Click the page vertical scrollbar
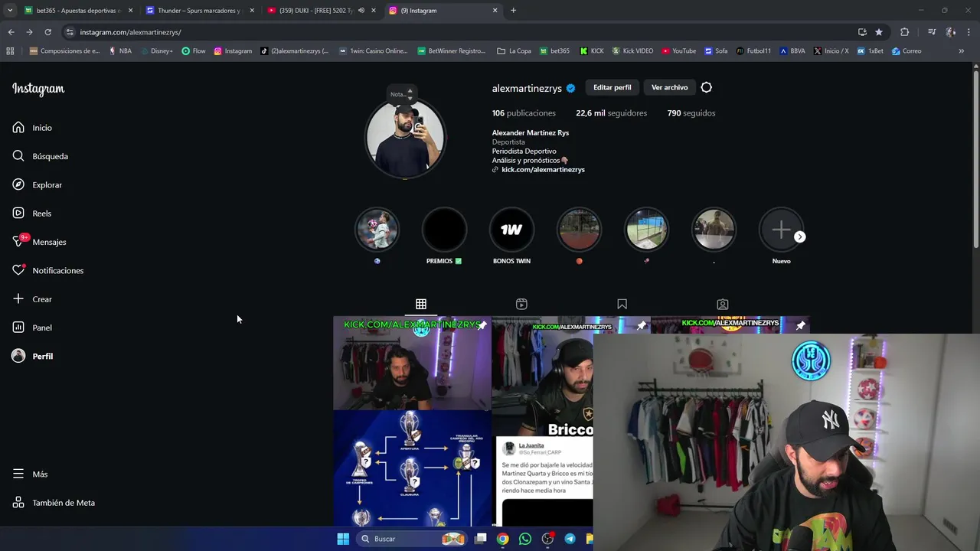The height and width of the screenshot is (551, 980). [975, 159]
